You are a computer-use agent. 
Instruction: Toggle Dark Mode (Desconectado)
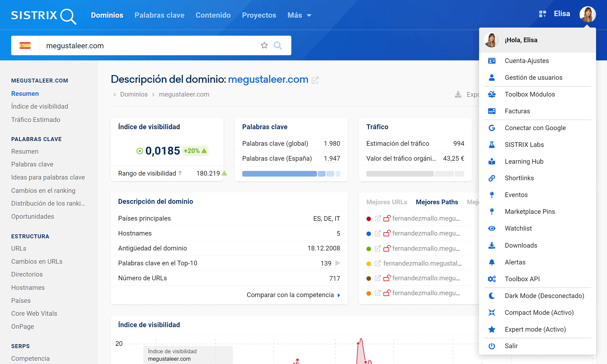pos(544,296)
